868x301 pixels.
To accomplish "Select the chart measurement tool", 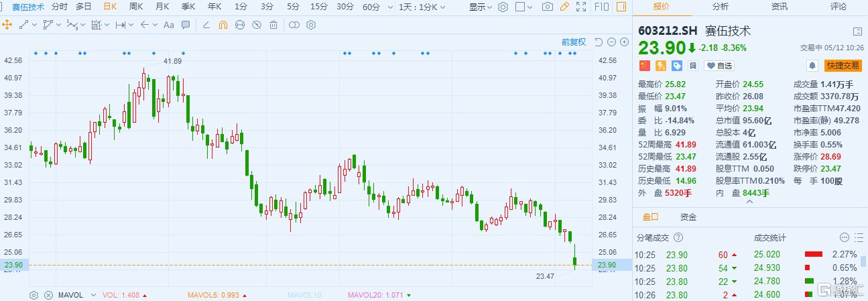I will [x=96, y=25].
